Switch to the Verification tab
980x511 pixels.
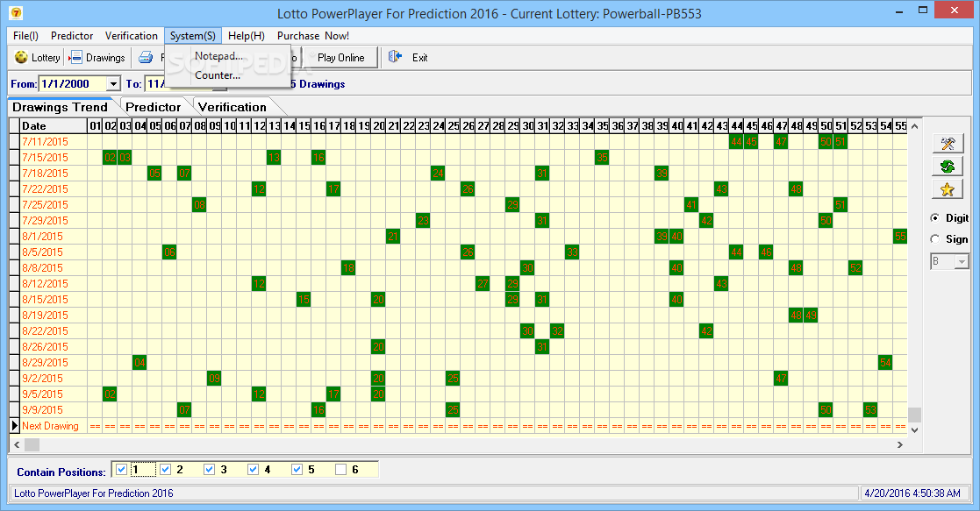[x=232, y=107]
